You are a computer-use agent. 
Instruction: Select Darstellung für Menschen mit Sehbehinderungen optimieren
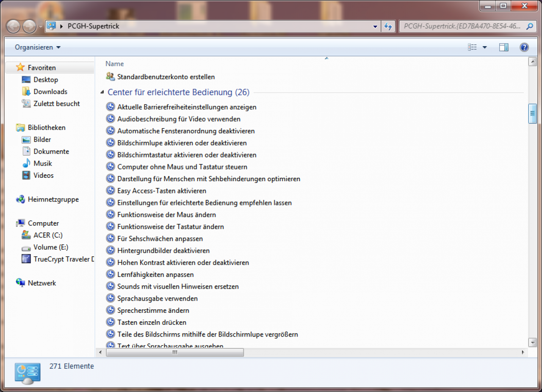pyautogui.click(x=209, y=179)
